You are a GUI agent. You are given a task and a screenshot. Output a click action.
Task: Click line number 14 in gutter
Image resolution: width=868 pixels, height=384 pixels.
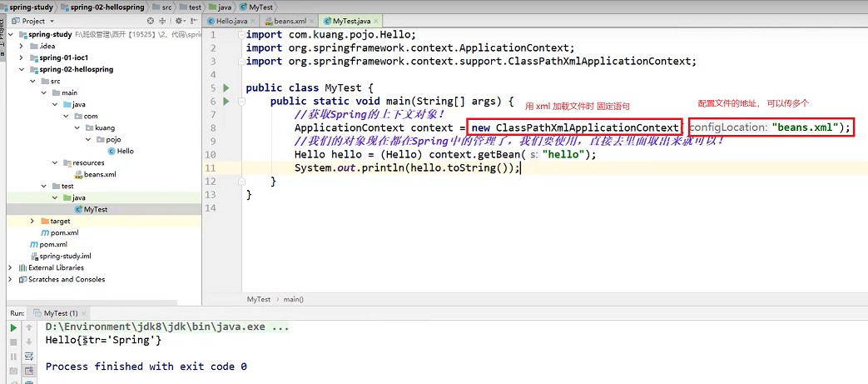[211, 207]
